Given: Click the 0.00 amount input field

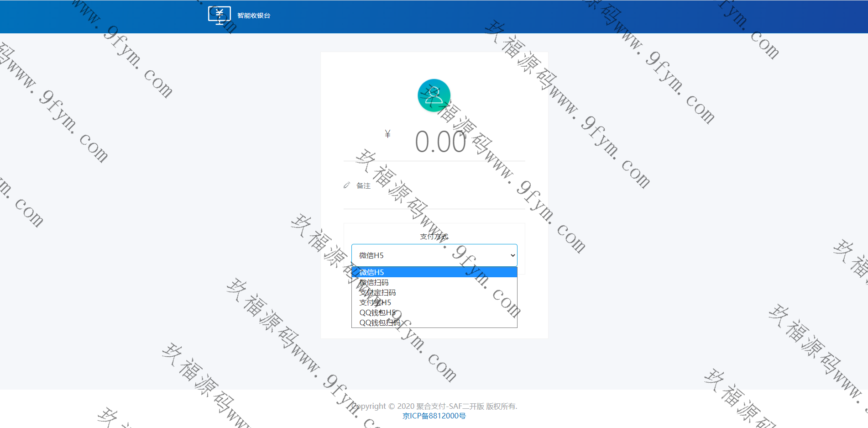Looking at the screenshot, I should pyautogui.click(x=440, y=142).
